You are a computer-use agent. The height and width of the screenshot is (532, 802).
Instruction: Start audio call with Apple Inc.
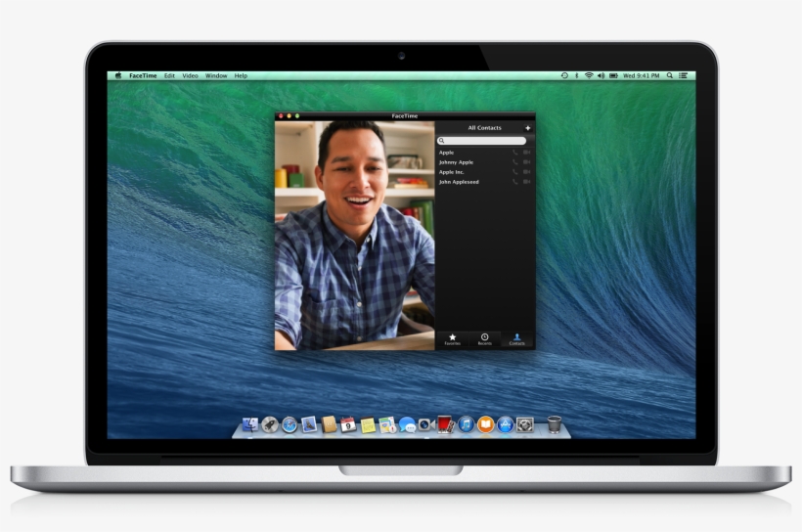515,172
